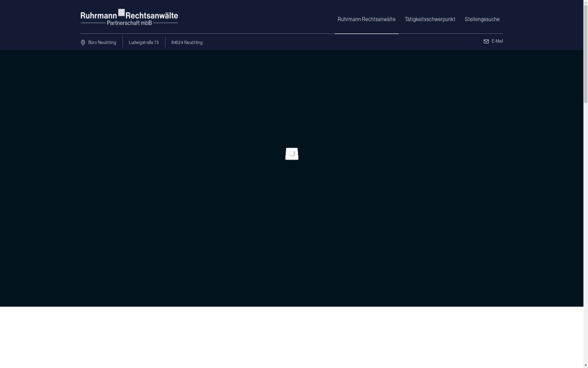
Task: Open the E-Mail contact link
Action: 497,41
